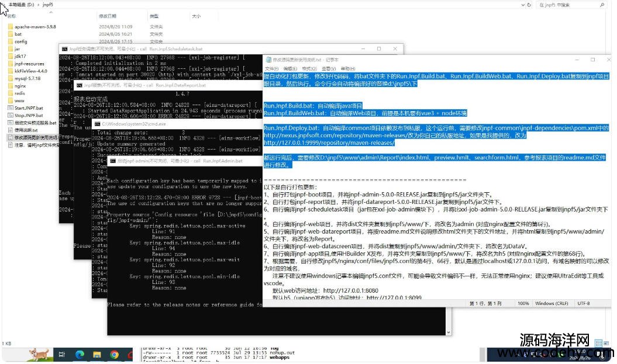Click the spring.redis.lettuce.pool.max-active key line
The image size is (617, 364).
187,226
